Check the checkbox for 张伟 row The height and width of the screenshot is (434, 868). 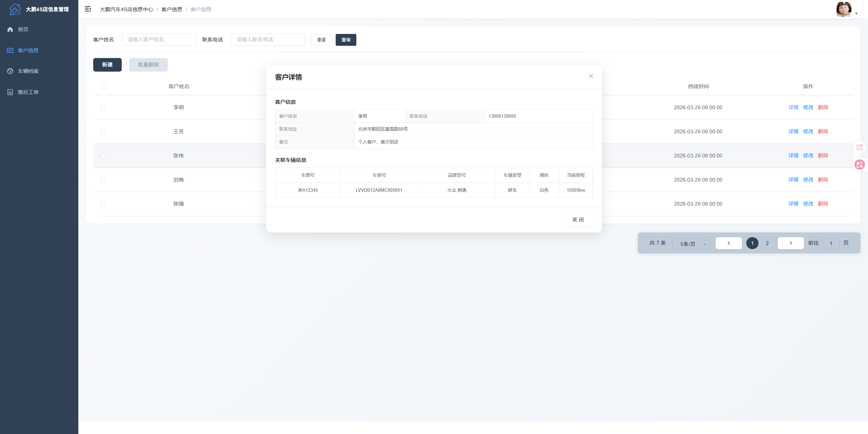tap(104, 156)
